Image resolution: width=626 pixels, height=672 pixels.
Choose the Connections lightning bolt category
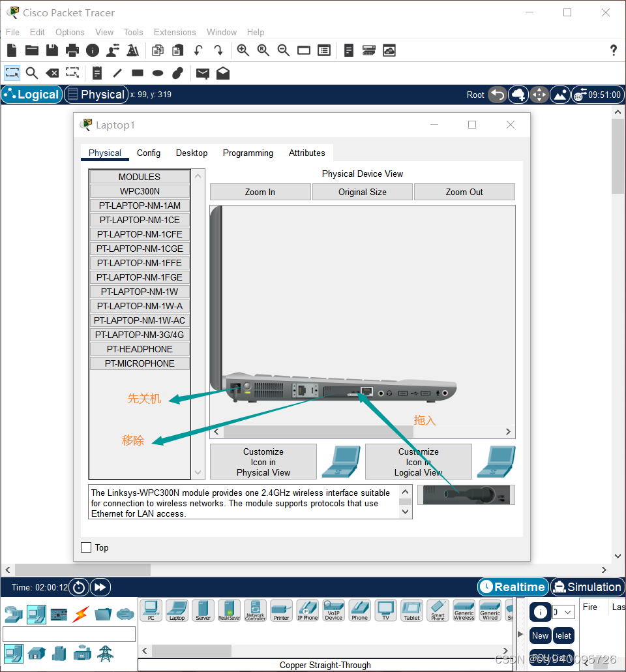(x=81, y=615)
